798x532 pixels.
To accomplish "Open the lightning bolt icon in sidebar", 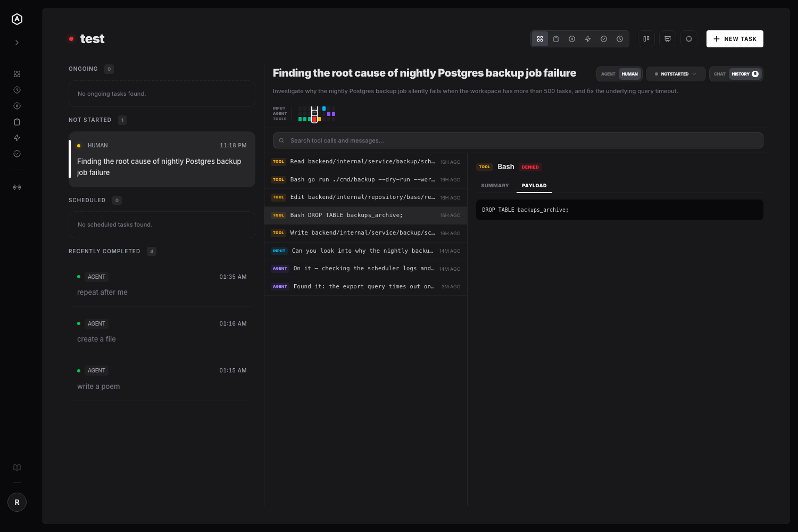I will tap(17, 138).
